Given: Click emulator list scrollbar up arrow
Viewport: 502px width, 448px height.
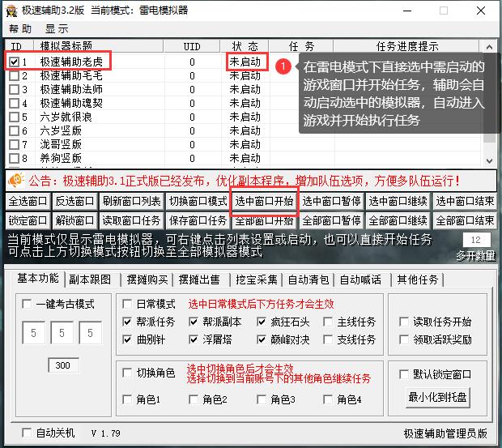Looking at the screenshot, I should tap(489, 47).
